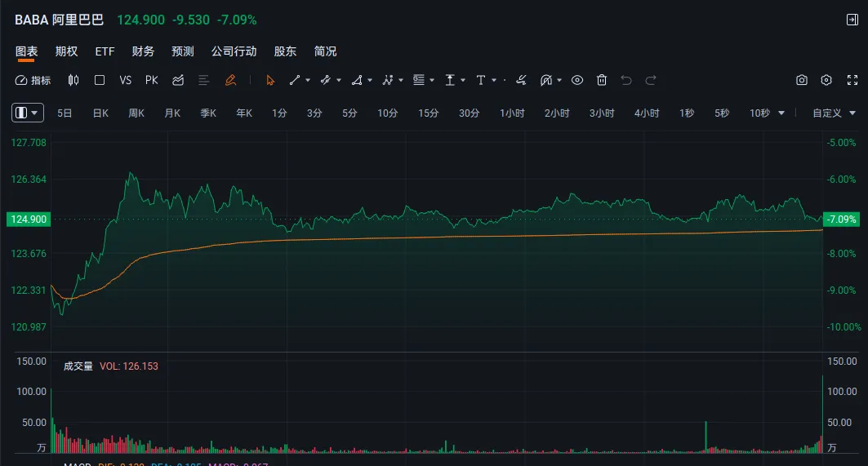
Task: Open the 指标 indicators panel
Action: [33, 80]
